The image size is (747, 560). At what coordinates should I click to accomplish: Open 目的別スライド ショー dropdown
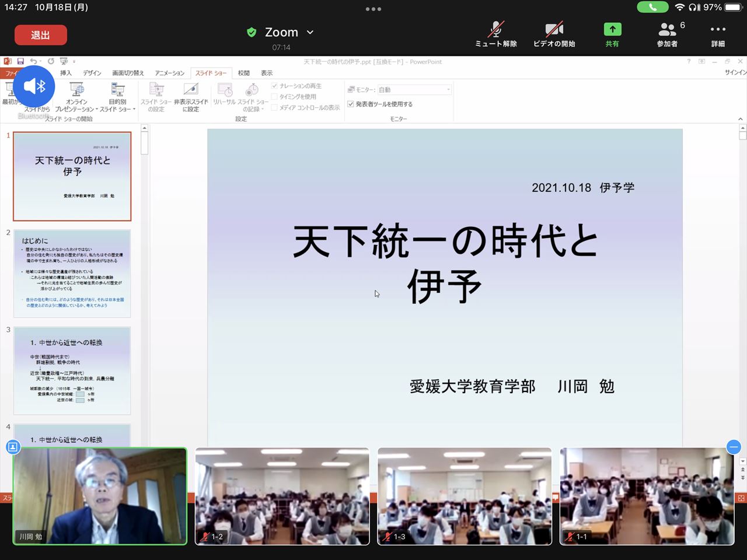(x=117, y=97)
